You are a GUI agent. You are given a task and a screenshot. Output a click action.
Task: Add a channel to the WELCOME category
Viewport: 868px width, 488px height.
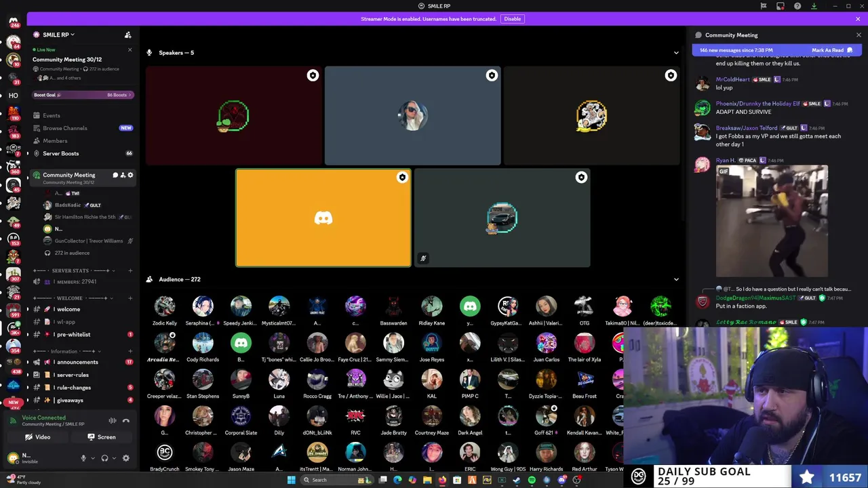[130, 298]
